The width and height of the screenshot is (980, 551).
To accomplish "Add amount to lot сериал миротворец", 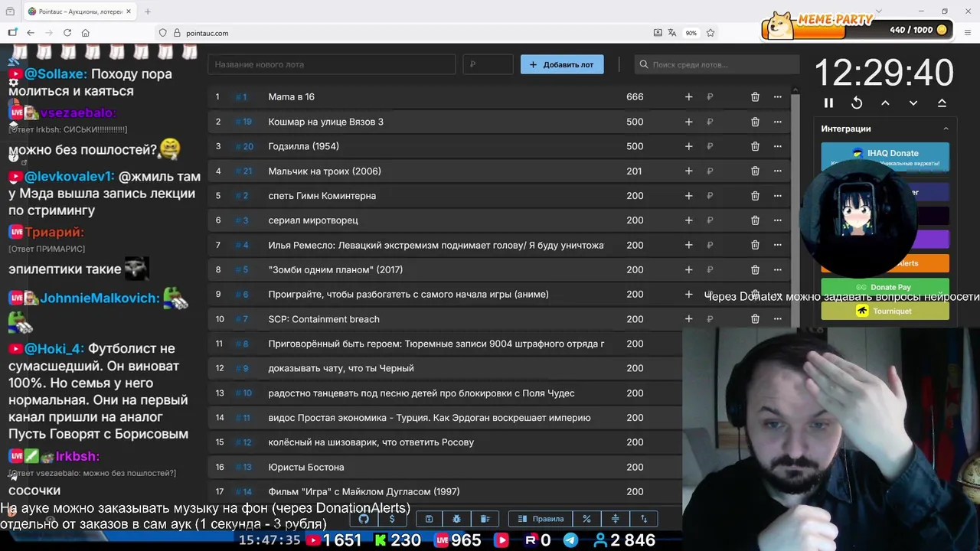I will coord(688,220).
